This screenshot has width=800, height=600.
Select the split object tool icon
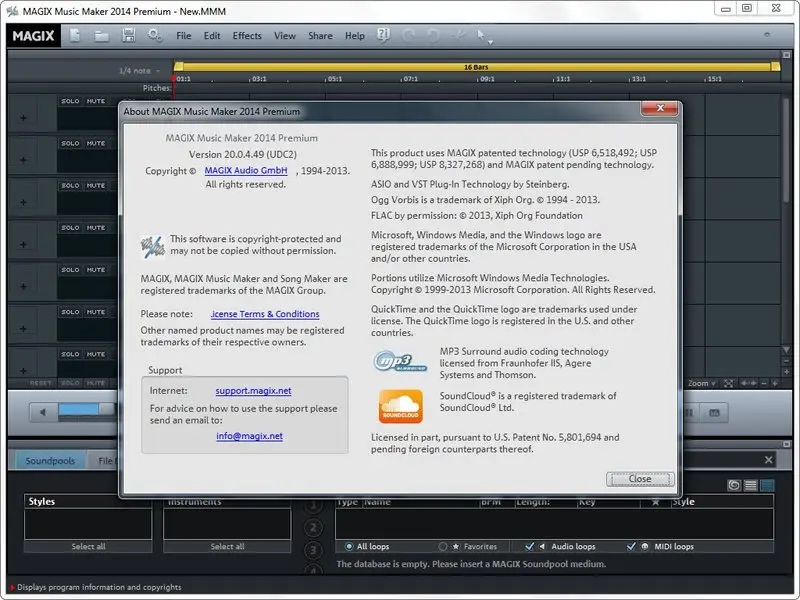point(459,35)
